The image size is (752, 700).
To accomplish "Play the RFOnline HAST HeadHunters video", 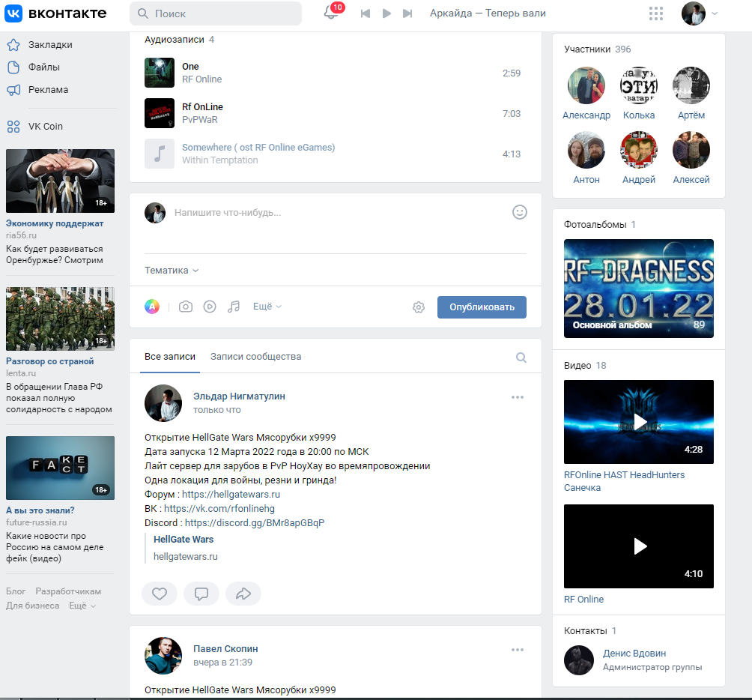I will [638, 422].
